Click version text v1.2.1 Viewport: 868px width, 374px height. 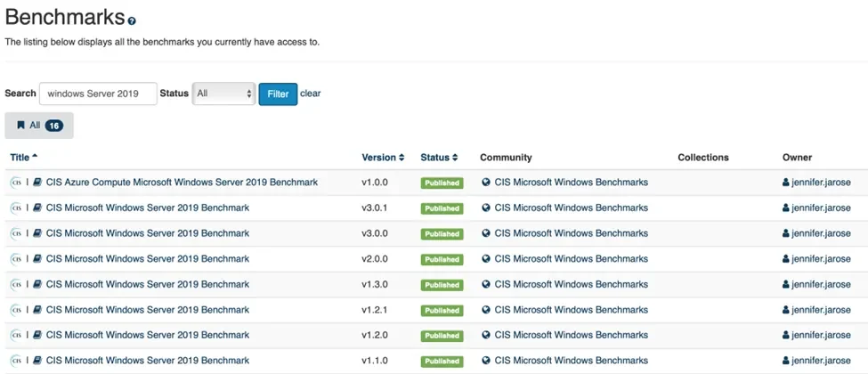(375, 310)
